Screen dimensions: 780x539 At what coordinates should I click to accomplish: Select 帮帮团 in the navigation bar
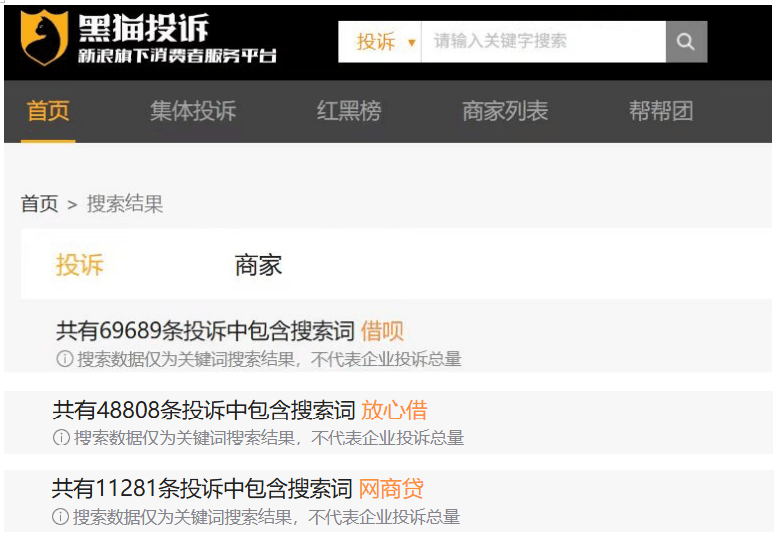(x=661, y=111)
